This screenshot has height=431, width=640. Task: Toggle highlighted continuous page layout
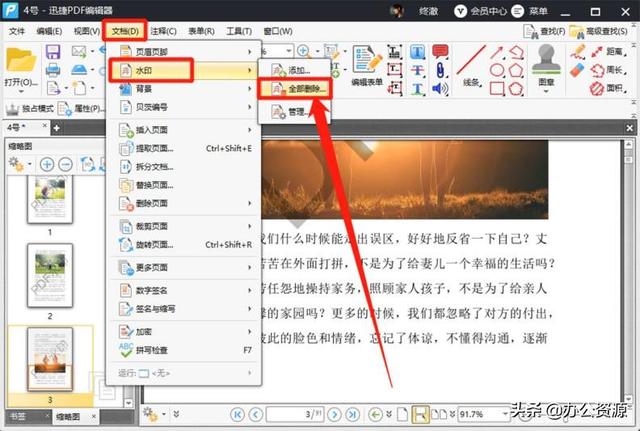[420, 415]
